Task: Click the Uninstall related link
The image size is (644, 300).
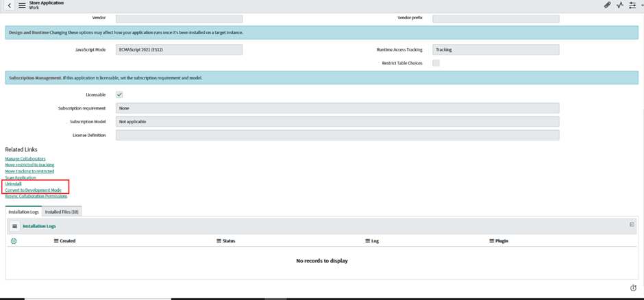Action: (13, 184)
